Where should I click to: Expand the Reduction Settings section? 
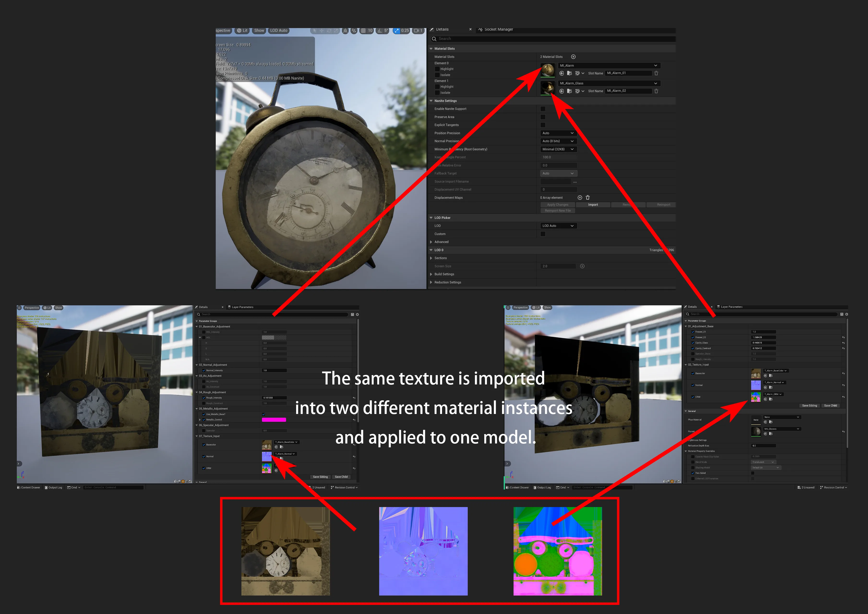coord(431,283)
